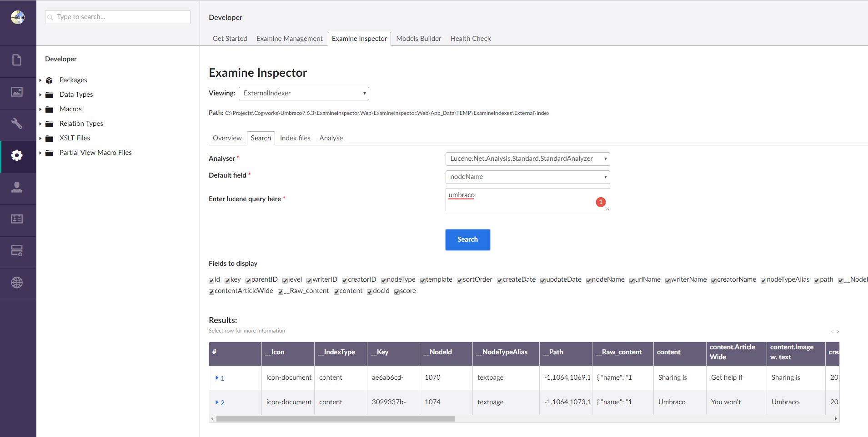Screen dimensions: 868x437
Task: Expand result row 1 details
Action: pos(217,377)
